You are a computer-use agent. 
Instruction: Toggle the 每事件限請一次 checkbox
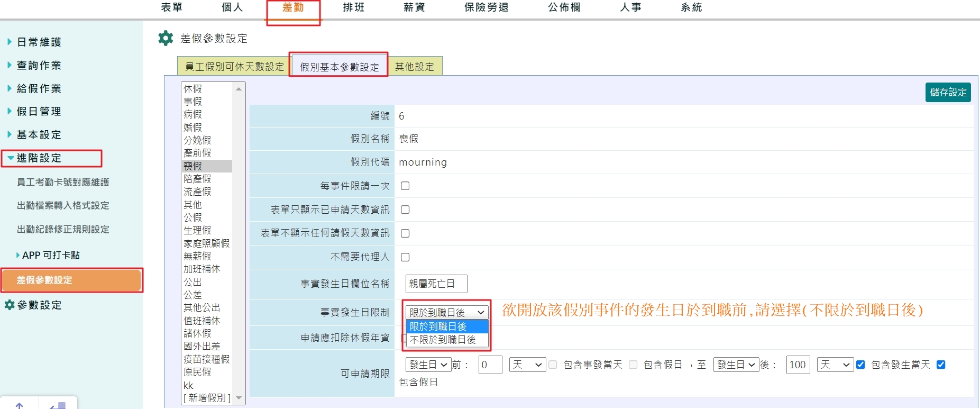click(x=405, y=186)
